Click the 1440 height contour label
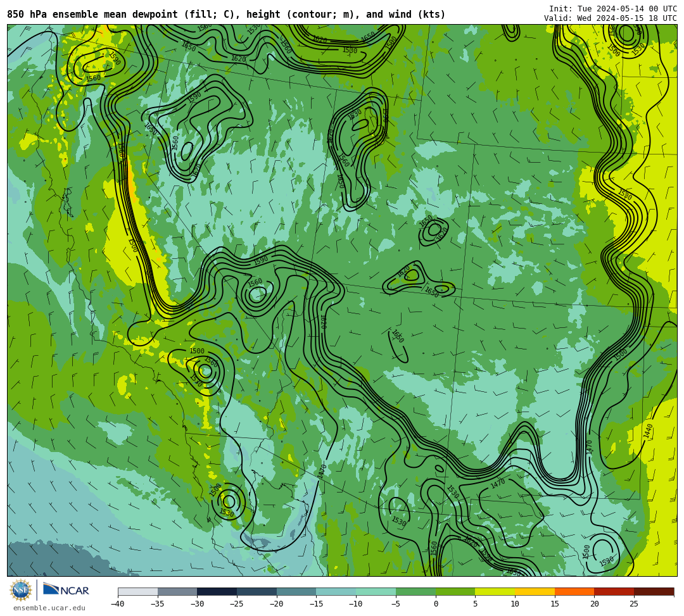This screenshot has height=616, width=684. 648,431
